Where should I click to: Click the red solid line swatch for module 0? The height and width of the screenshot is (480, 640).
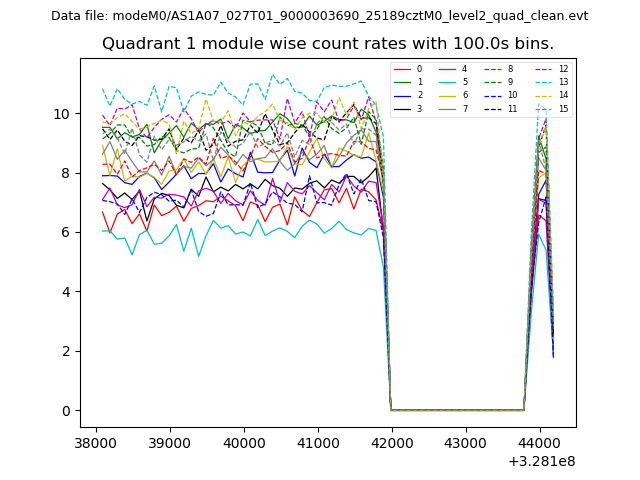point(402,69)
